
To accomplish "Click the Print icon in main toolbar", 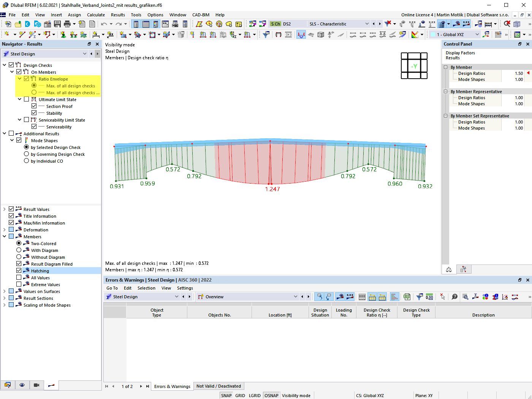I will [68, 24].
